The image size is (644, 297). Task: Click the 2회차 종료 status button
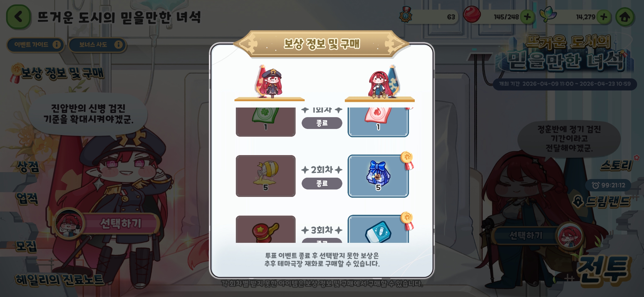tap(322, 183)
